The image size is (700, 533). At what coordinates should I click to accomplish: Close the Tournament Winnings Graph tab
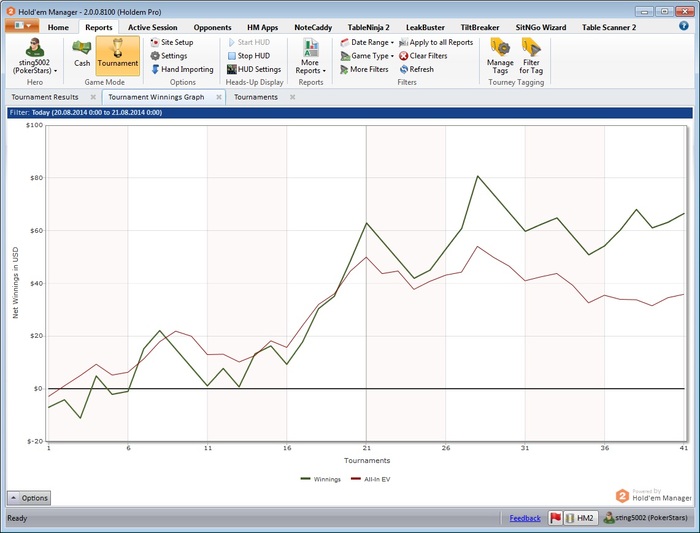coord(219,97)
